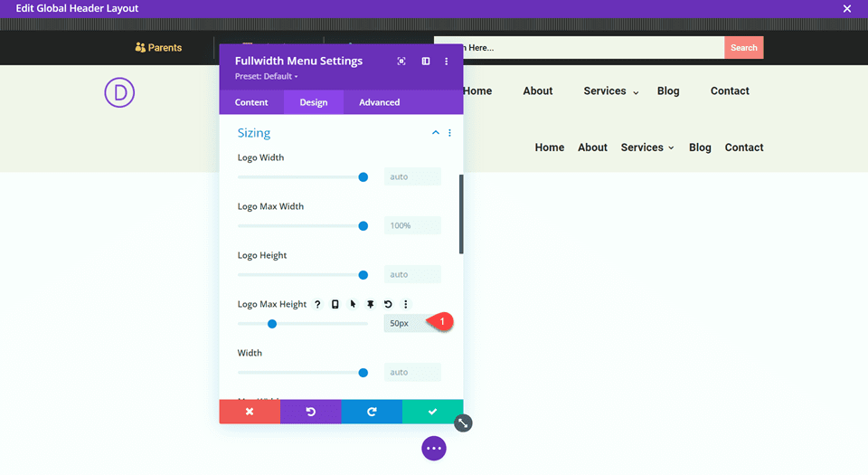Open the Parents menu item

158,48
